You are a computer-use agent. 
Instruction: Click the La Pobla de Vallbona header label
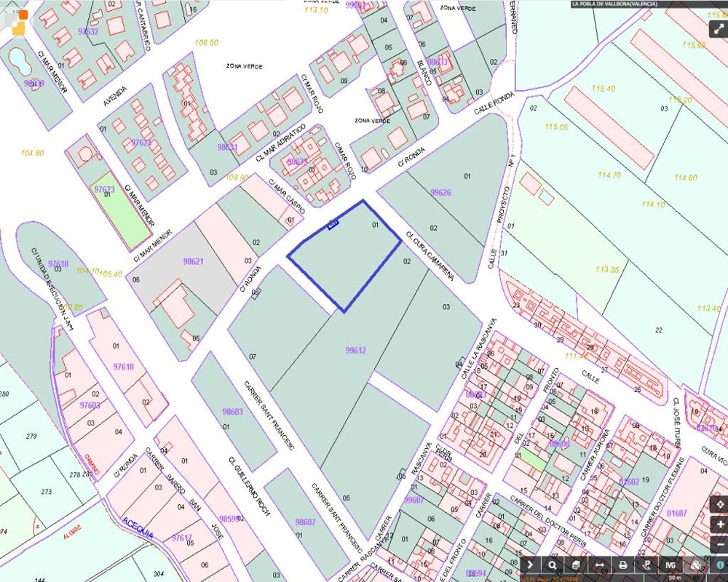pyautogui.click(x=614, y=4)
